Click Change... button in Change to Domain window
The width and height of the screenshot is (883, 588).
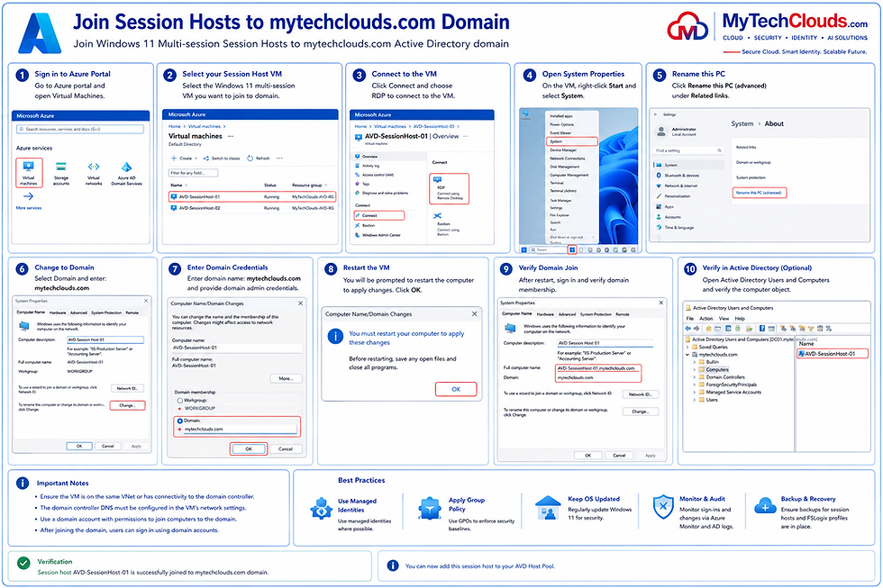(x=127, y=405)
